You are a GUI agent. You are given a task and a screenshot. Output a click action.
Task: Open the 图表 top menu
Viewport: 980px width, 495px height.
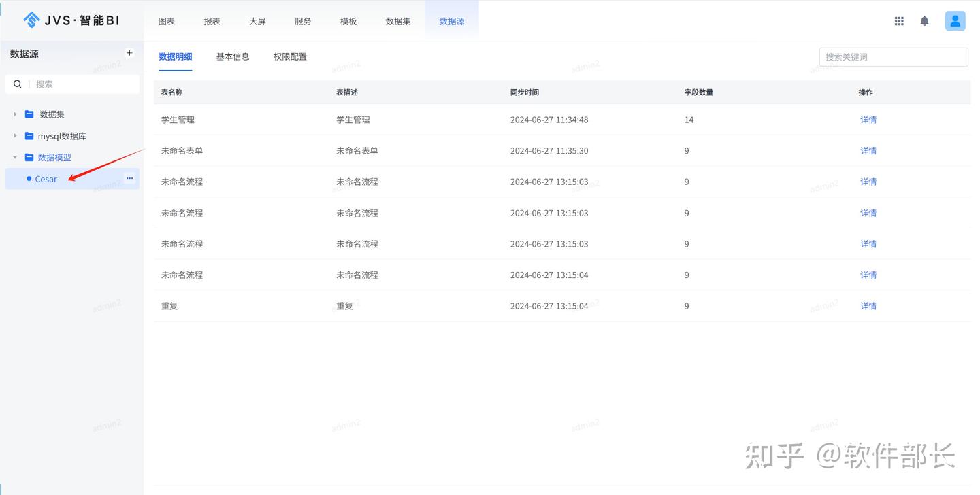pos(167,21)
